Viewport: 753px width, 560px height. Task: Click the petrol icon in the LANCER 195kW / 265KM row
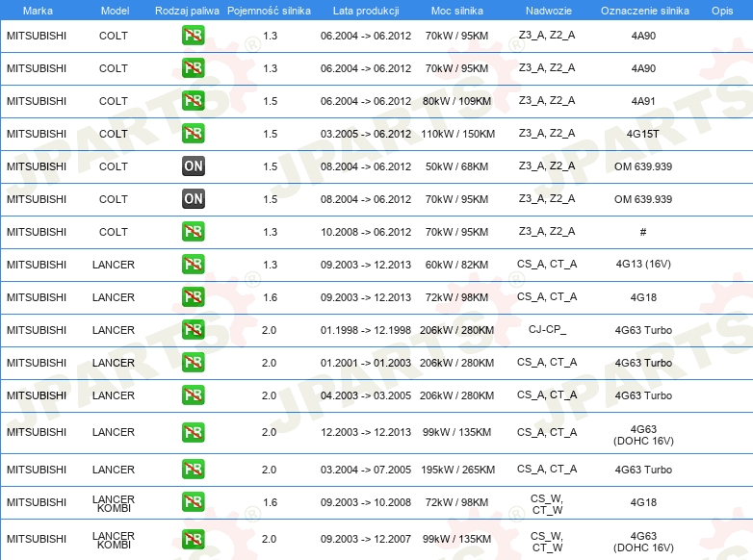coord(193,469)
